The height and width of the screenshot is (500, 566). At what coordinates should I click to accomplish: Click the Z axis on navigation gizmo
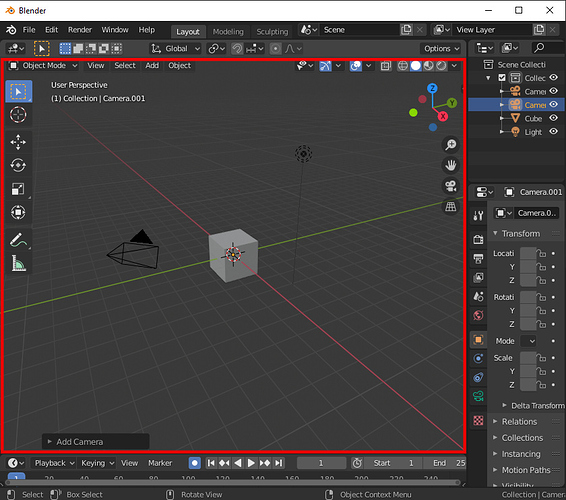[x=432, y=88]
